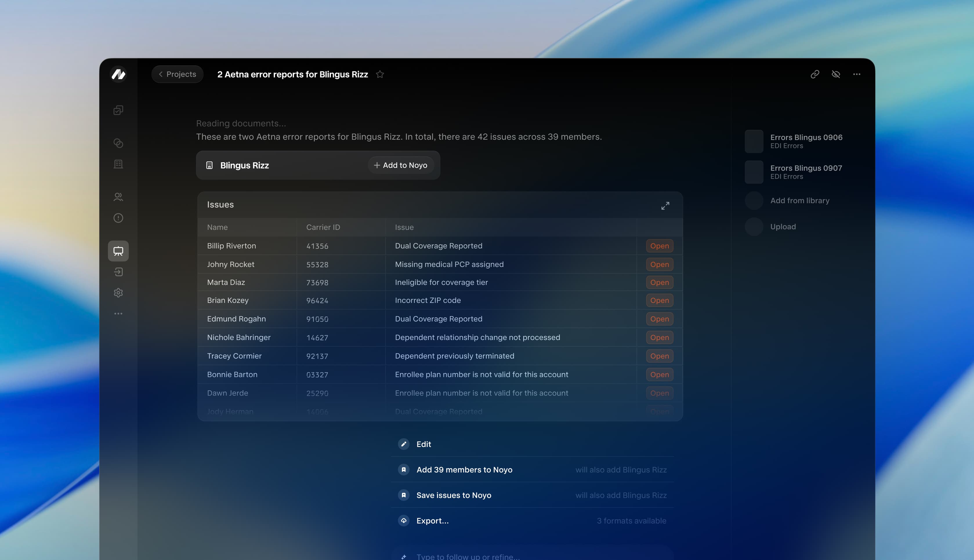Select the name Edmund Rogahn

coord(236,319)
